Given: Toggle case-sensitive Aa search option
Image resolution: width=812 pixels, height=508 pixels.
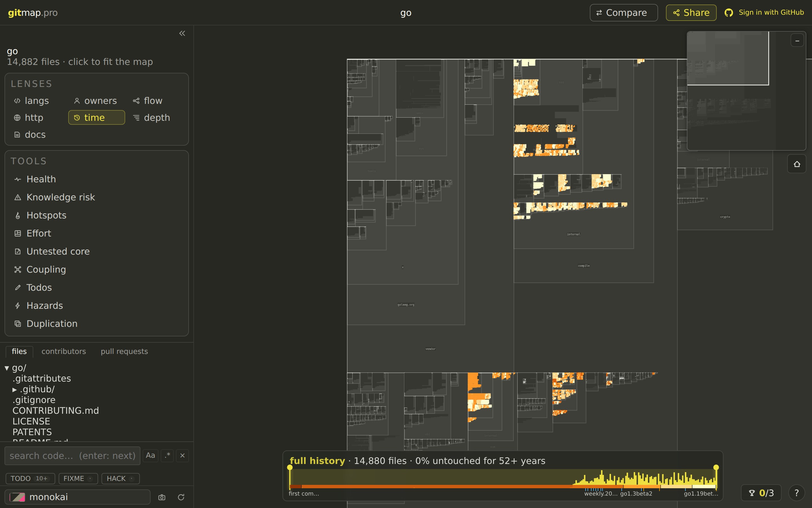Looking at the screenshot, I should [x=150, y=456].
